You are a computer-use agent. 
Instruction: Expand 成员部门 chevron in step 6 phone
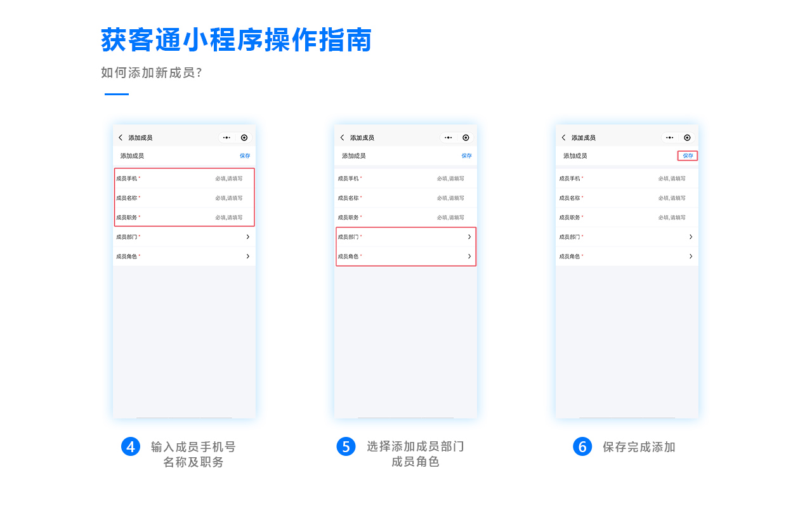coord(691,237)
